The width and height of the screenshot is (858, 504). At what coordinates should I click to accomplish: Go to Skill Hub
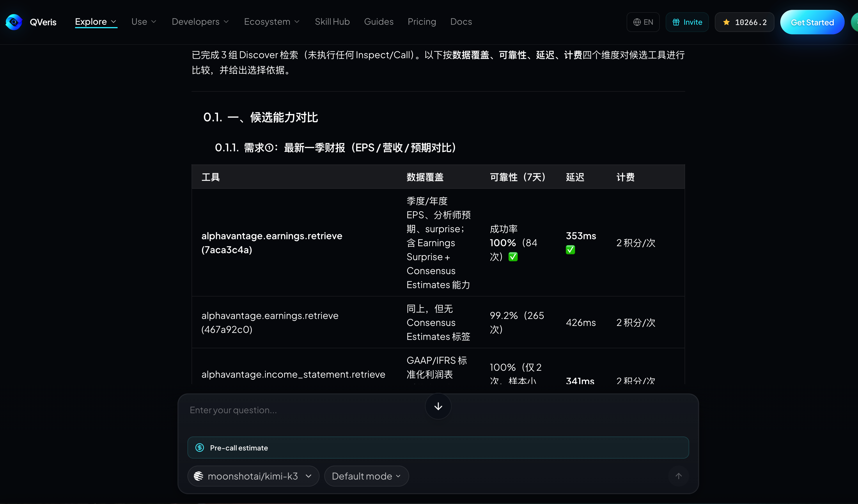pos(332,22)
